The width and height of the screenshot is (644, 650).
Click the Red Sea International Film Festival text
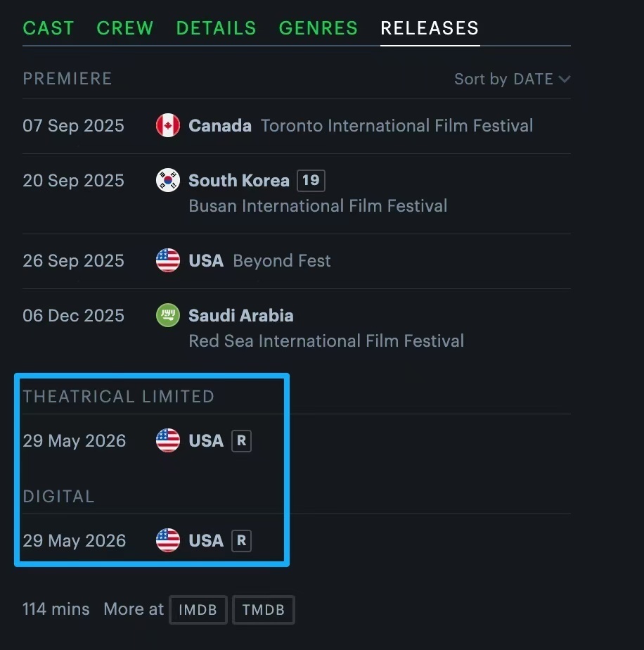point(326,341)
